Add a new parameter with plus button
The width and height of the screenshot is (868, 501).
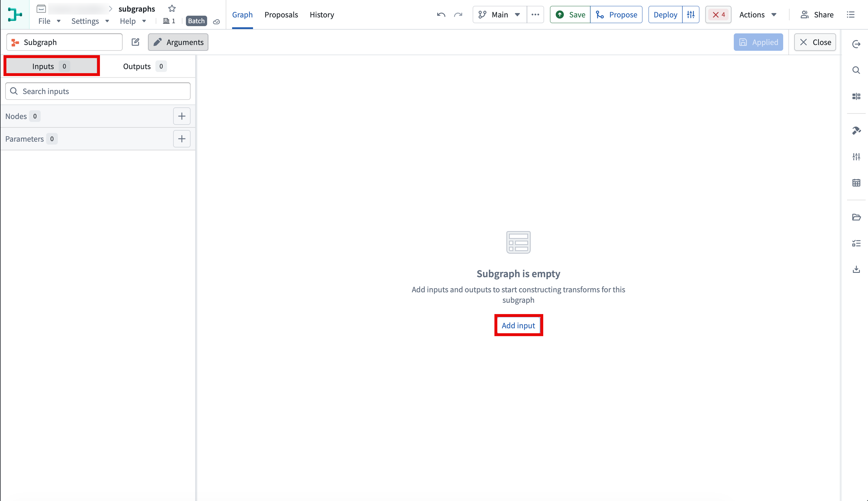tap(182, 139)
